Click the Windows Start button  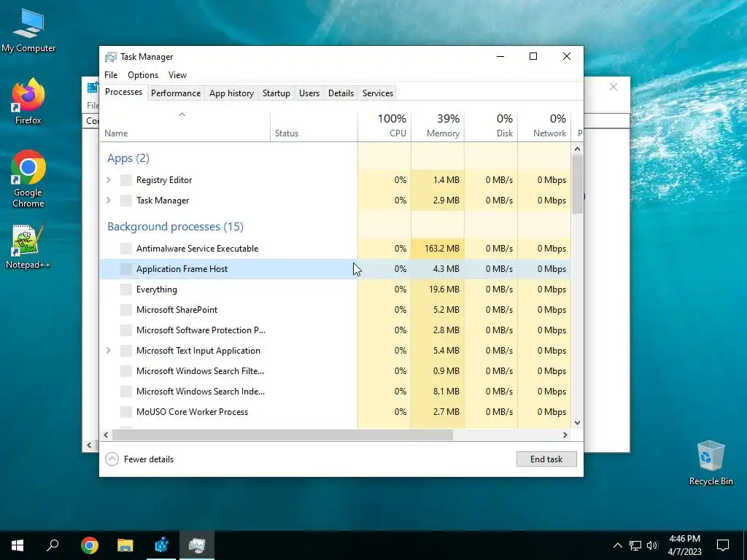click(x=18, y=545)
